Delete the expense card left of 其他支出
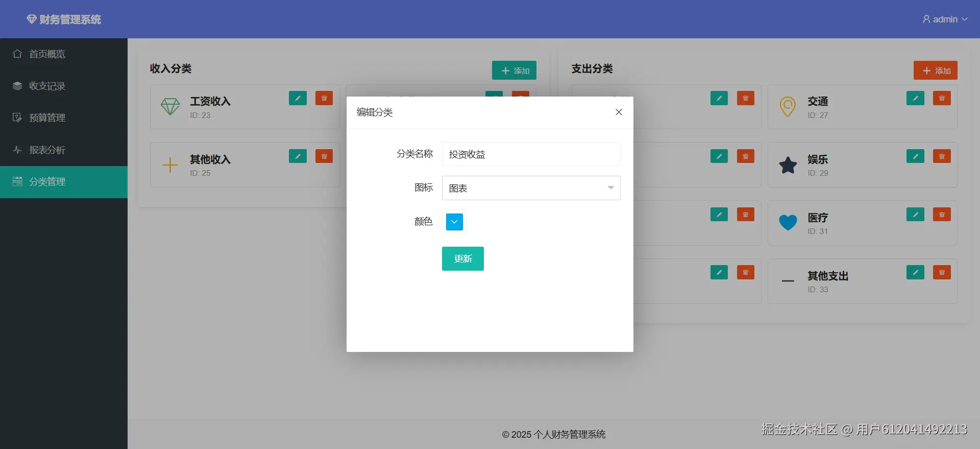 click(x=746, y=272)
